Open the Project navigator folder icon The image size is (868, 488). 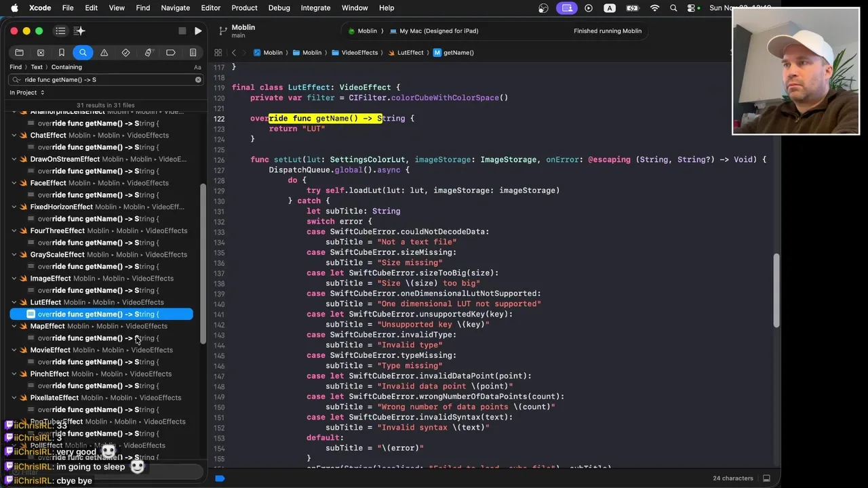click(x=19, y=52)
